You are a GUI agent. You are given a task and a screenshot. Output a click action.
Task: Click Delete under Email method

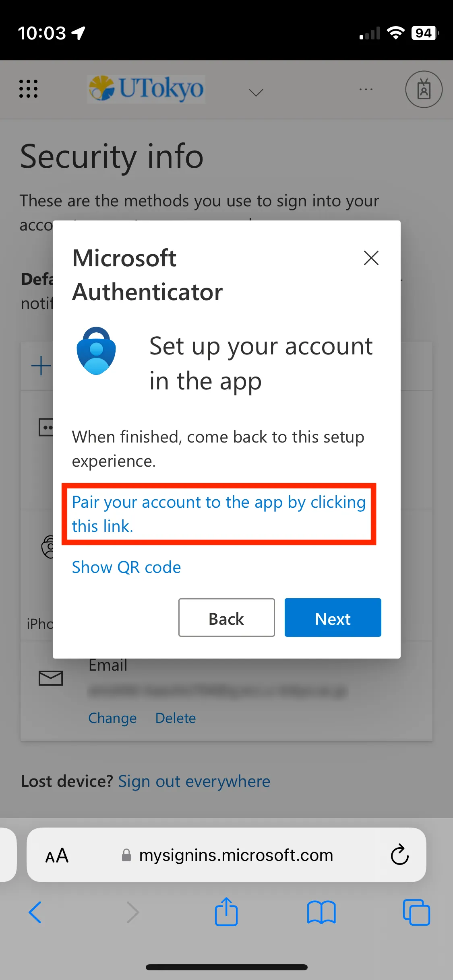[x=176, y=718]
